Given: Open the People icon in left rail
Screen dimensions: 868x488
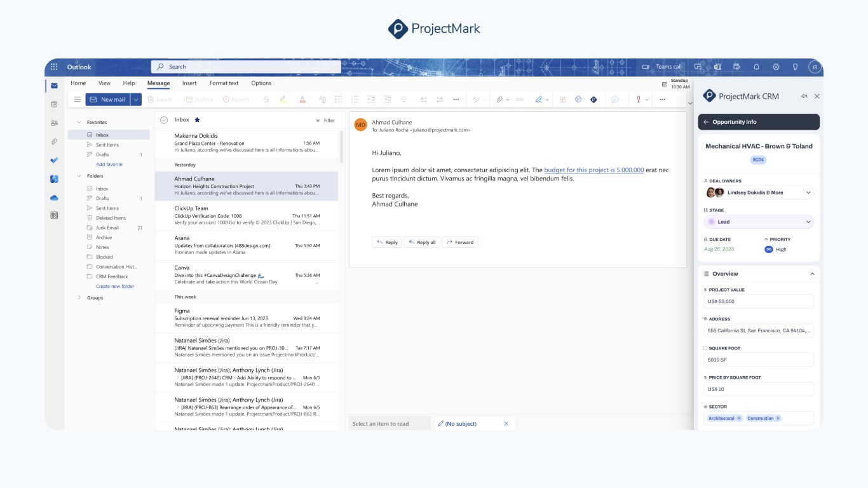Looking at the screenshot, I should (54, 123).
